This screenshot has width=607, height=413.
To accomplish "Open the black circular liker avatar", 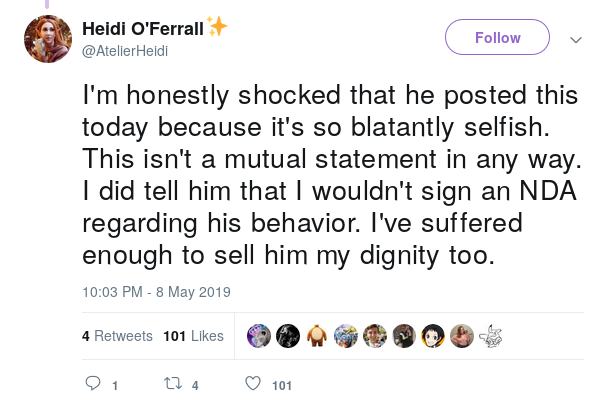I will 288,336.
